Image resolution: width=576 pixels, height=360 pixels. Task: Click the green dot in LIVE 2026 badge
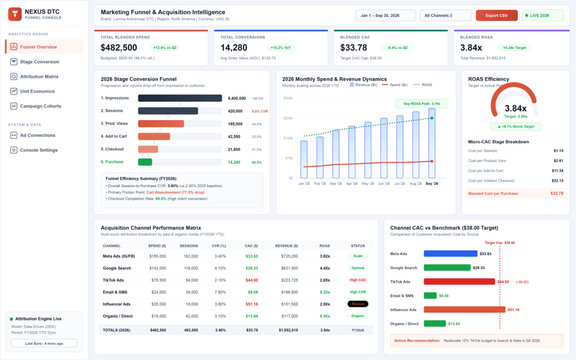tap(526, 15)
